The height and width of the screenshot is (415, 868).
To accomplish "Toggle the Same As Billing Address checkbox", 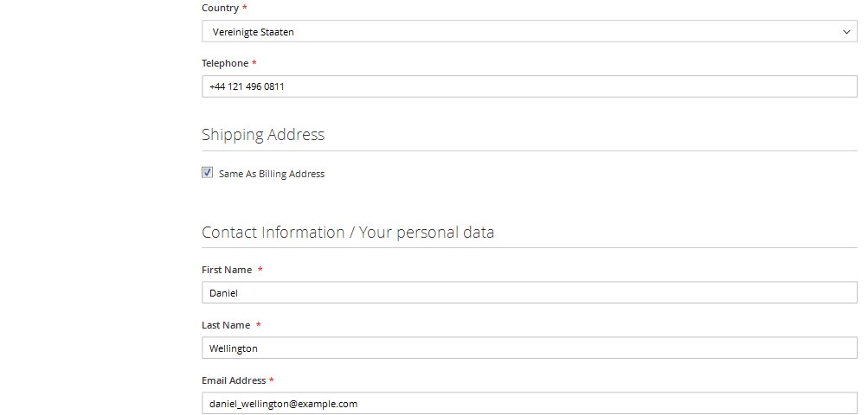I will click(x=207, y=173).
